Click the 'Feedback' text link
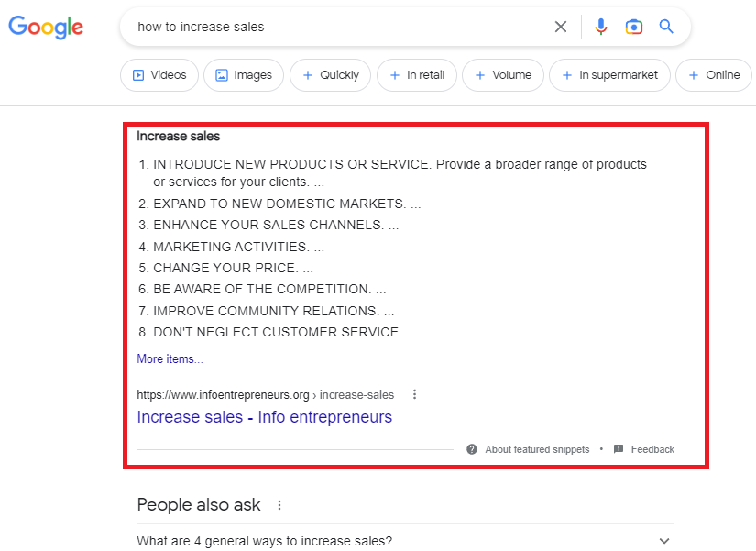 click(652, 449)
